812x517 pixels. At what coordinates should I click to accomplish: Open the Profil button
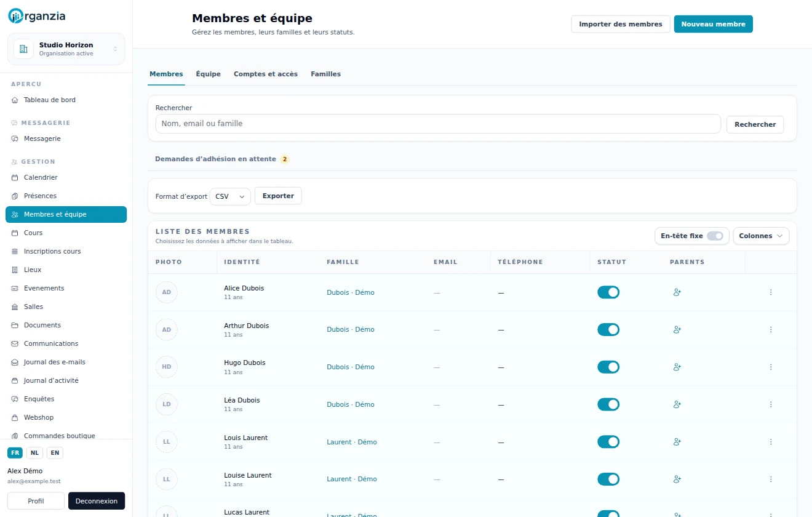tap(36, 501)
